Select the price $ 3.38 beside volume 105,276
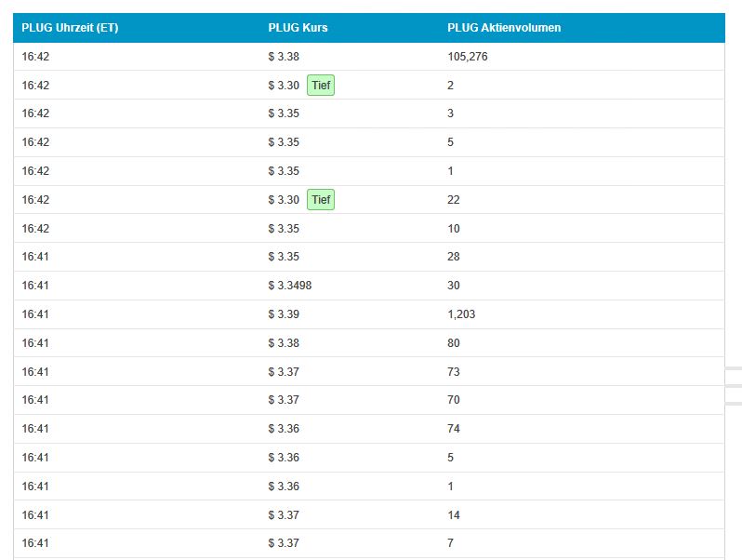The image size is (742, 560). pyautogui.click(x=284, y=57)
